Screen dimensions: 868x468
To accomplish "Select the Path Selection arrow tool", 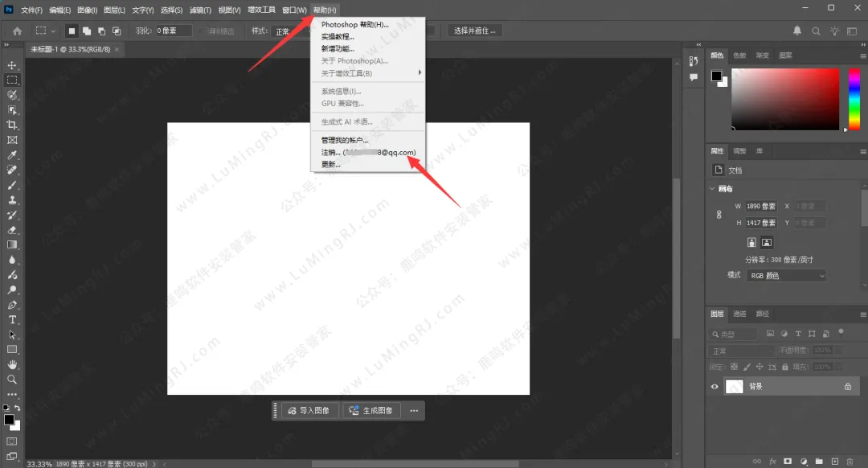I will tap(12, 335).
